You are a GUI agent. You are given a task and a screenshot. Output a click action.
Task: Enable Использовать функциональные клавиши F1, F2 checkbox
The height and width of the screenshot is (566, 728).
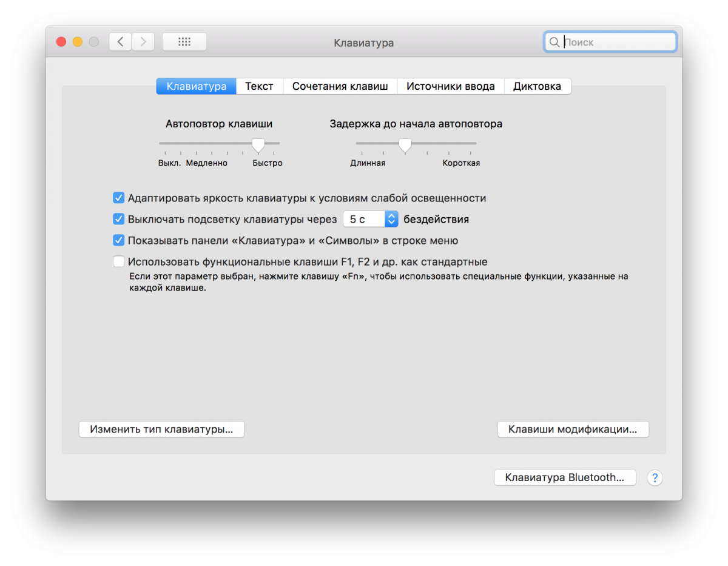click(x=119, y=262)
